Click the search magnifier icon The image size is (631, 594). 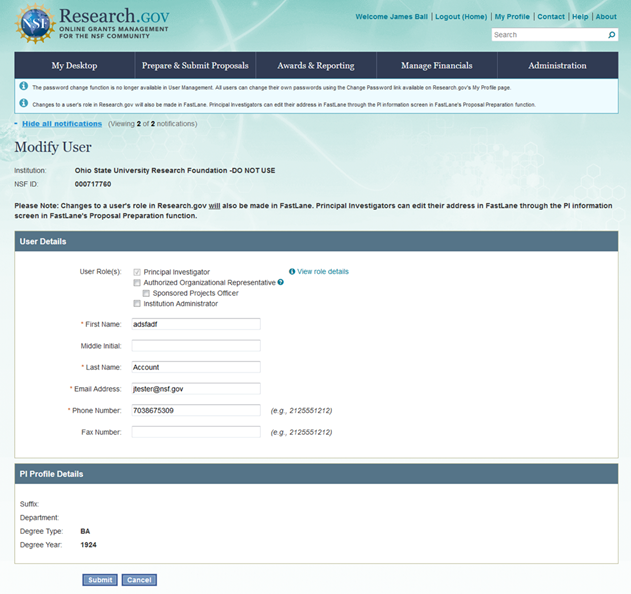click(611, 35)
